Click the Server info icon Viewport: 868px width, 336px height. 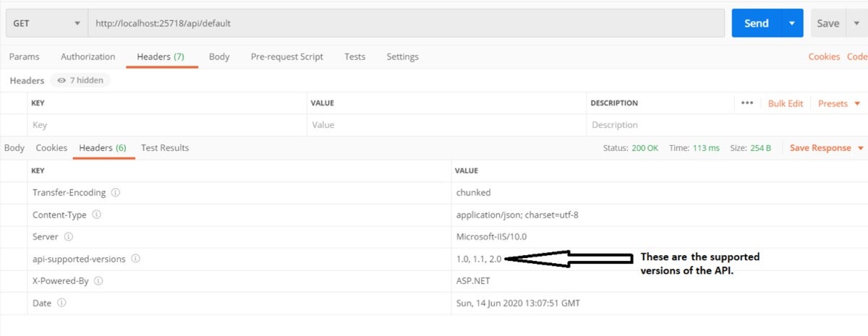click(x=69, y=236)
